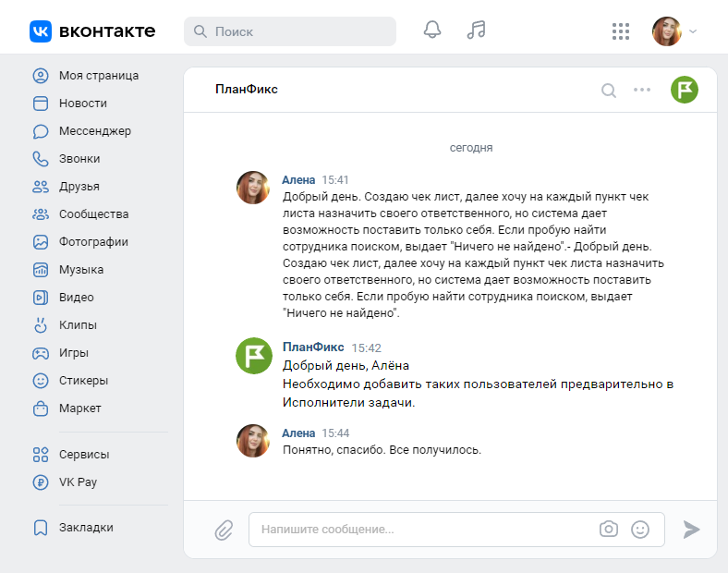
Task: Click the Игры gamepad icon
Action: (41, 353)
